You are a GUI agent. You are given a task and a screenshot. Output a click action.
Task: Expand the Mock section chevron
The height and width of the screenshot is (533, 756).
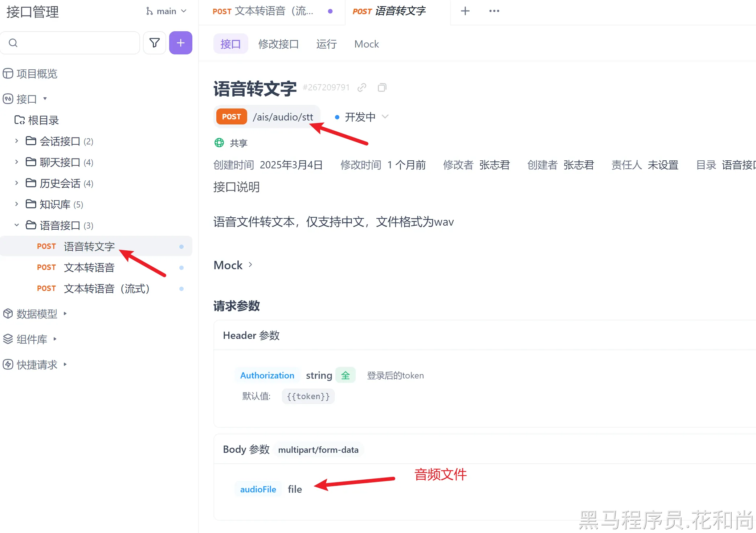[x=250, y=265]
